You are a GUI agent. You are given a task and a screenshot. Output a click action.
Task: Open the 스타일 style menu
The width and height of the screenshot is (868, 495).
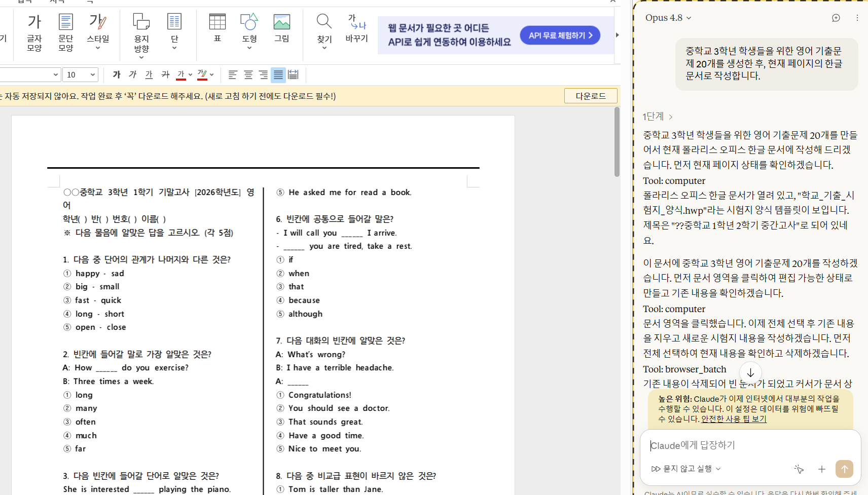pos(98,31)
